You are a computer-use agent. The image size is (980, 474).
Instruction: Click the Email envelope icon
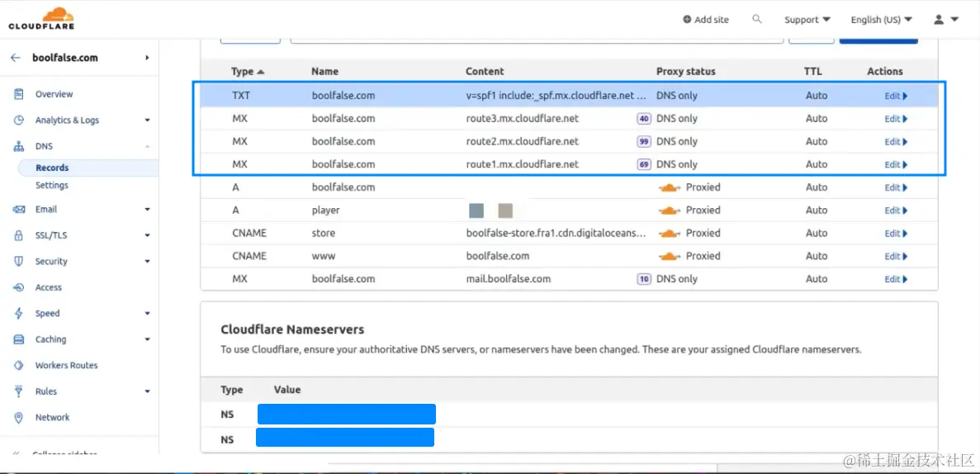coord(19,210)
